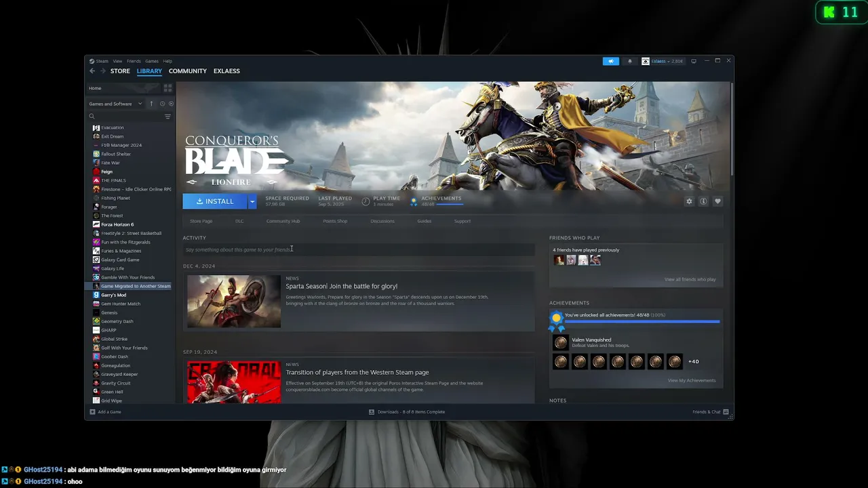Open the Community Hub link

283,221
